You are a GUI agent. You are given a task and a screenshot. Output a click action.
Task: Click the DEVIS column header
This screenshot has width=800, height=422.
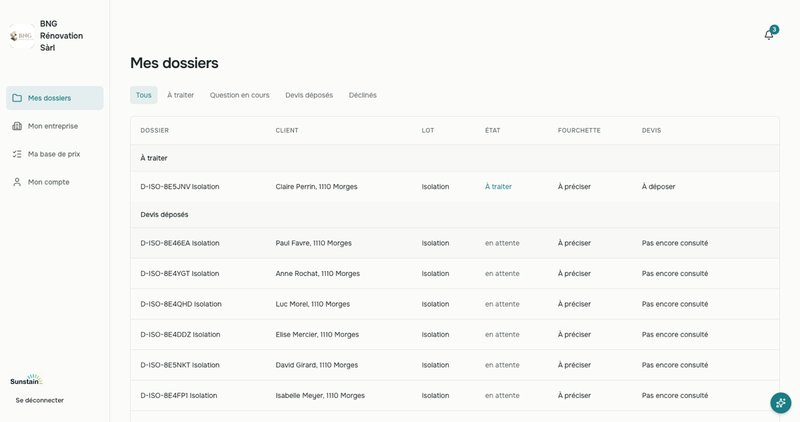click(651, 131)
